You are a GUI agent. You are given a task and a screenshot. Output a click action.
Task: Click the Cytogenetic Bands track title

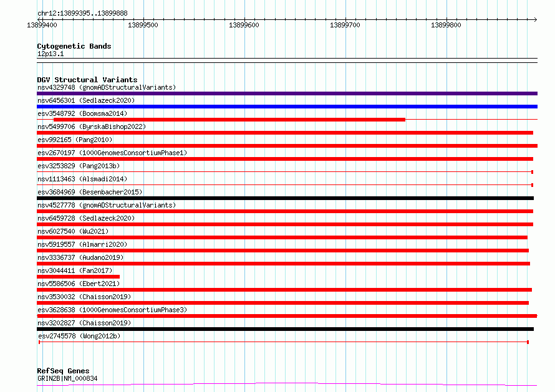tap(74, 46)
